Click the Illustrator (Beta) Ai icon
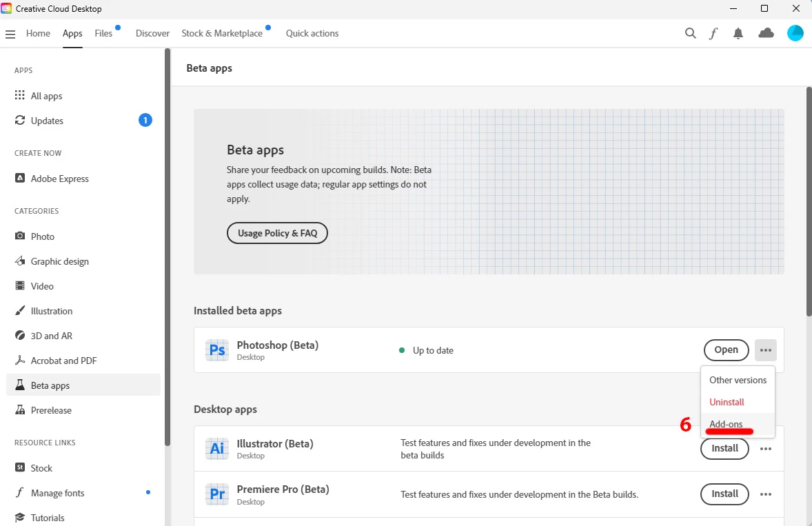Viewport: 812px width, 526px height. tap(217, 448)
